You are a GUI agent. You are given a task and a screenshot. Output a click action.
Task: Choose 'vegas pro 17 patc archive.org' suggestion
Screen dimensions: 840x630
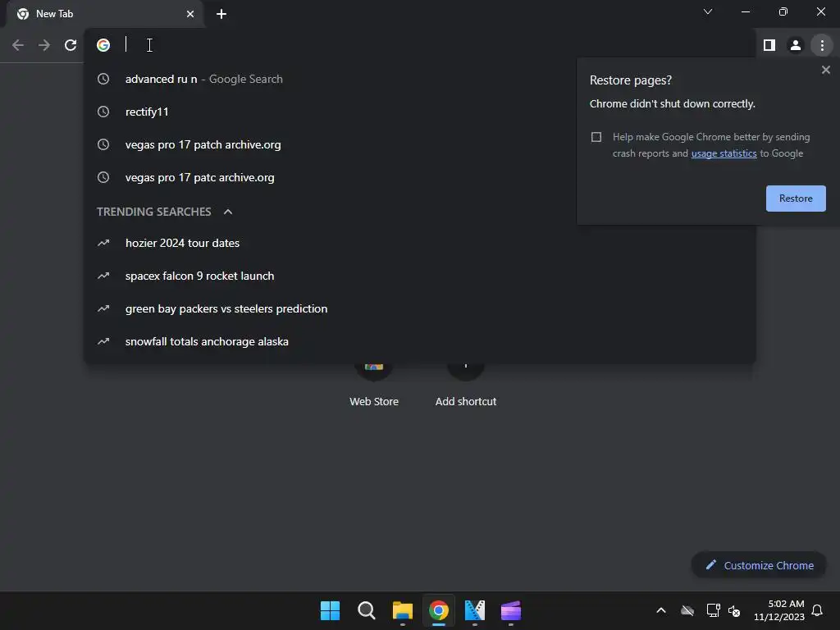pyautogui.click(x=419, y=177)
